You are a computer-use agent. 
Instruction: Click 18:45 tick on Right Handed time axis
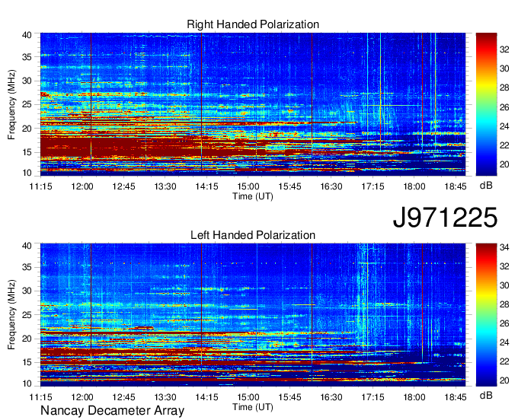456,186
